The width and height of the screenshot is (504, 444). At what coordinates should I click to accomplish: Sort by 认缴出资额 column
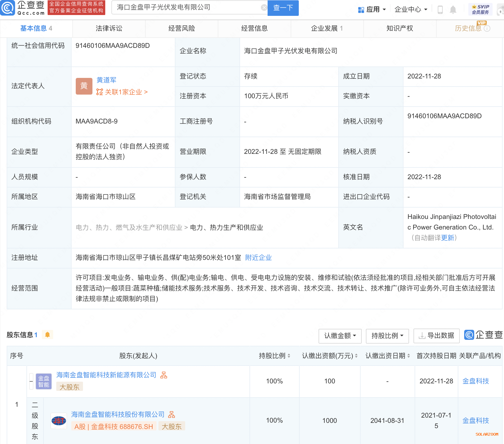(356, 356)
